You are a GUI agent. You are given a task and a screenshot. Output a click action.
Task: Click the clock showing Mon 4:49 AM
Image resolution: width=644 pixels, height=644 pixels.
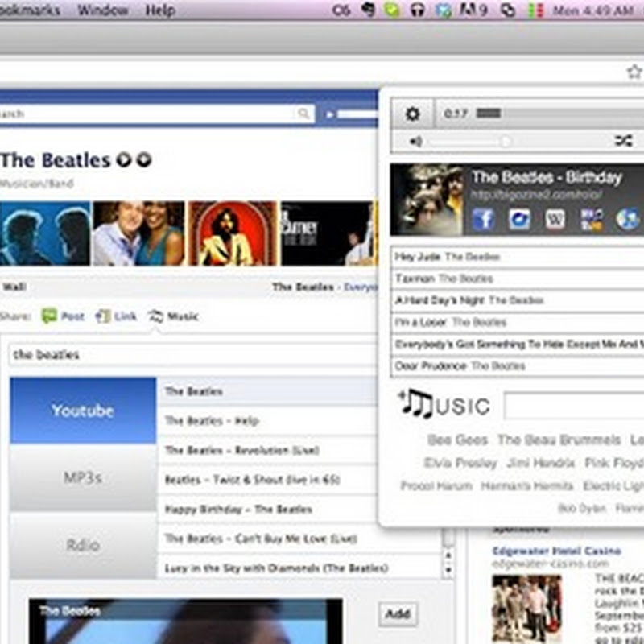(x=593, y=10)
